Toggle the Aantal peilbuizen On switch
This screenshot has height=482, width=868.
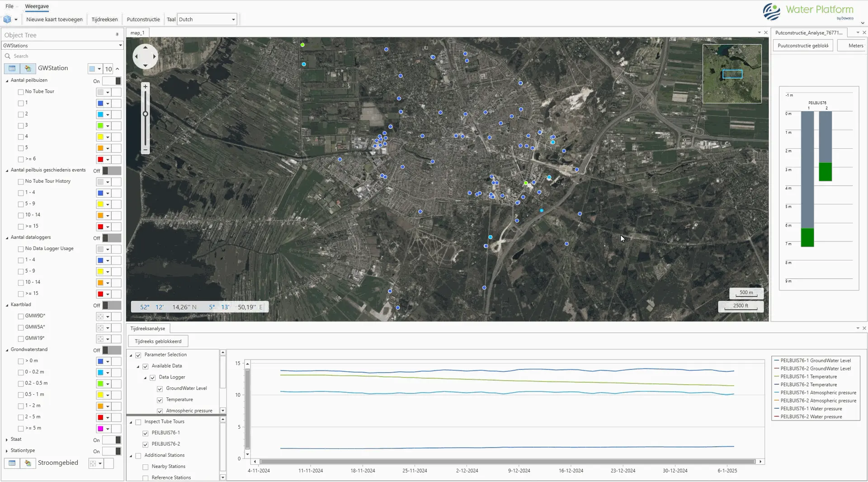click(x=112, y=81)
